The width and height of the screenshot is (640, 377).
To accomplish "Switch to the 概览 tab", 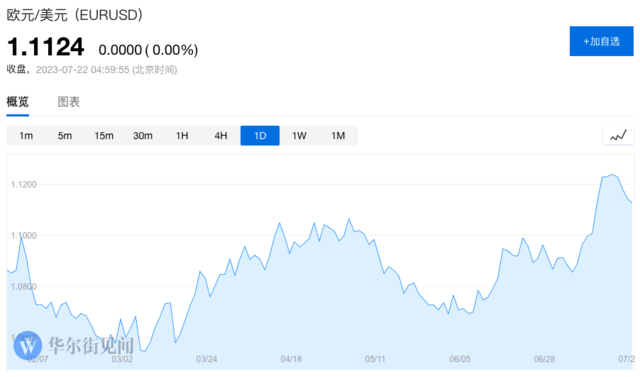I will [18, 102].
